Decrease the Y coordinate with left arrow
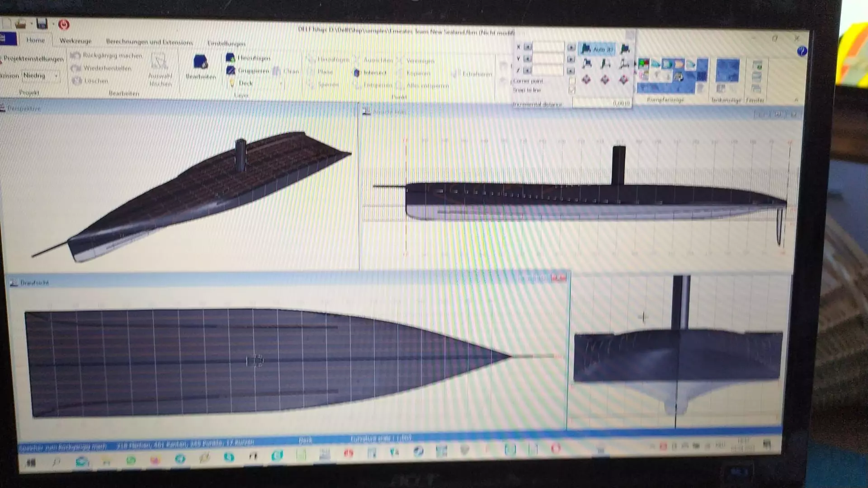Viewport: 868px width, 488px height. 528,59
